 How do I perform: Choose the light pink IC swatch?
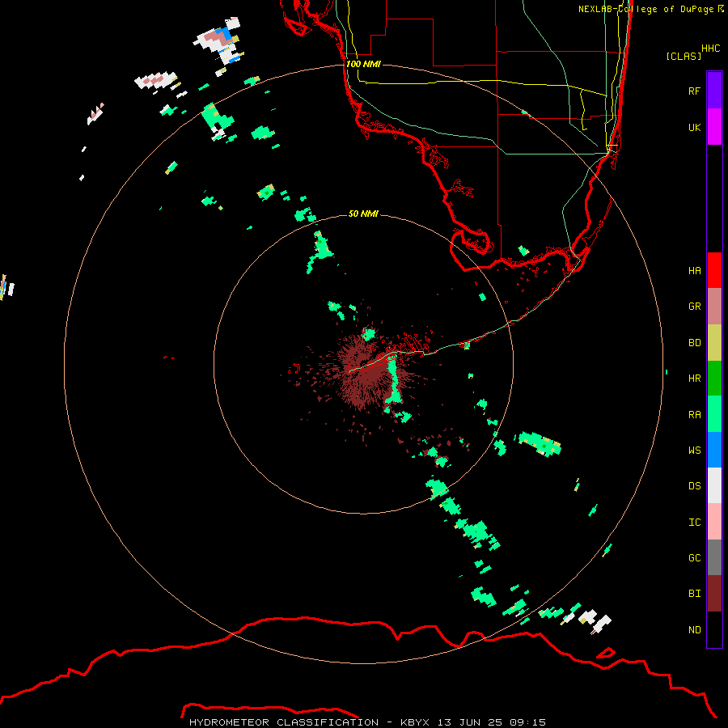[x=714, y=522]
